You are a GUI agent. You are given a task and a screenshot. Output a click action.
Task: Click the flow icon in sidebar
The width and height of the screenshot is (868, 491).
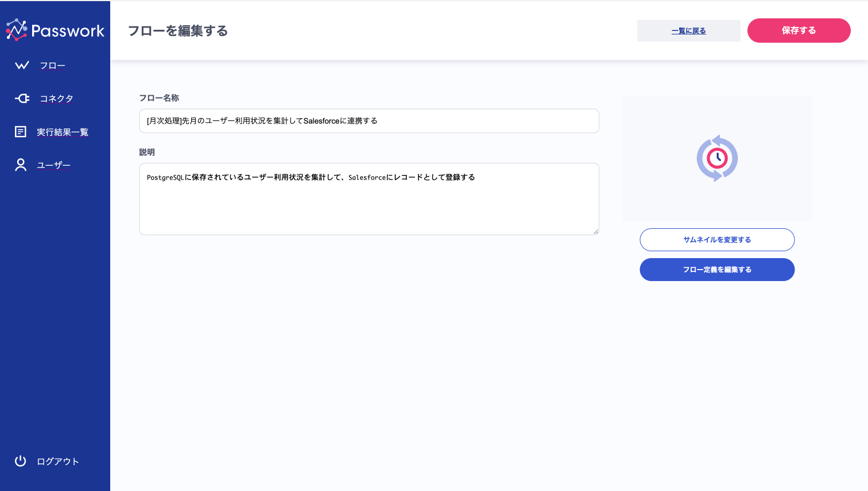(x=22, y=65)
